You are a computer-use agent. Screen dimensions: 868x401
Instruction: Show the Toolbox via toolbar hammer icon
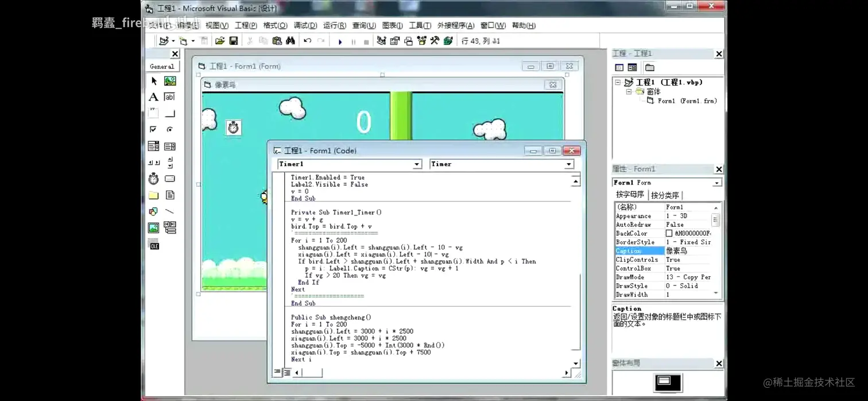pos(435,41)
